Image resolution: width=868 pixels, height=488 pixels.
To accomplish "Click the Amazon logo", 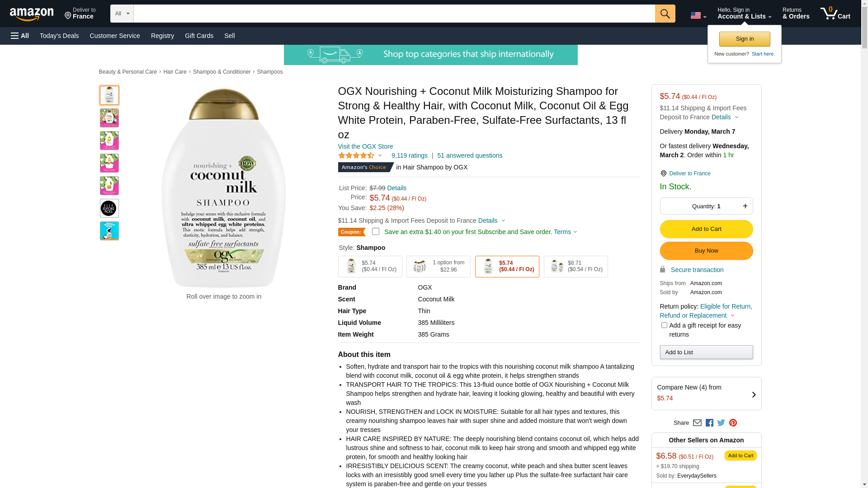I will [x=32, y=14].
